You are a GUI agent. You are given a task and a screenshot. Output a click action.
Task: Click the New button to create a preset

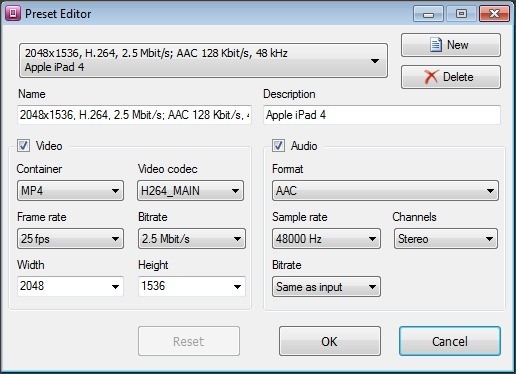click(x=451, y=45)
